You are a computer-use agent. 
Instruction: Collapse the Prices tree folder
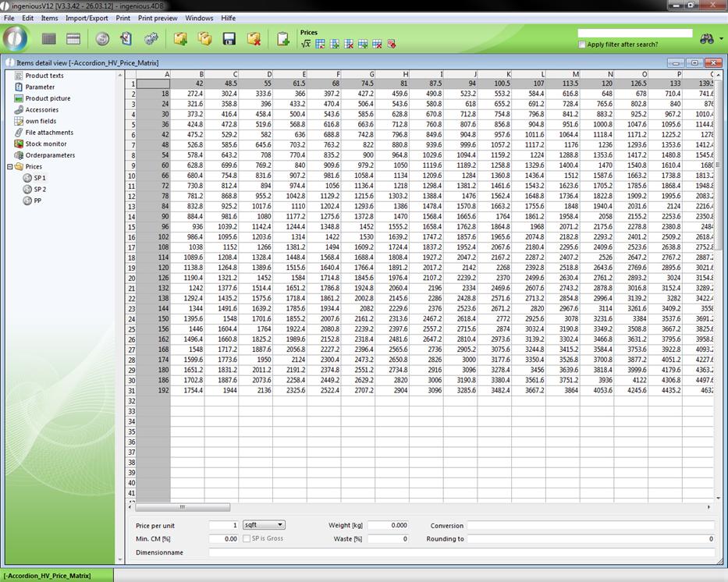coord(9,166)
